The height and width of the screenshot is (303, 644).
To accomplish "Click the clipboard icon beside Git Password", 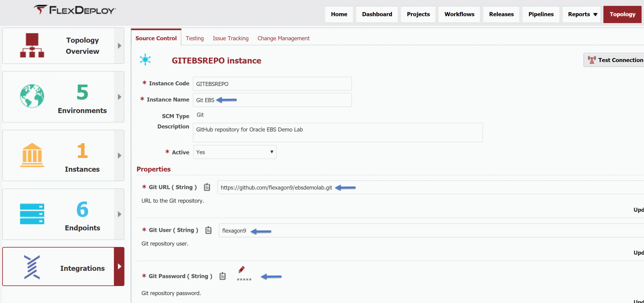I will pyautogui.click(x=223, y=276).
